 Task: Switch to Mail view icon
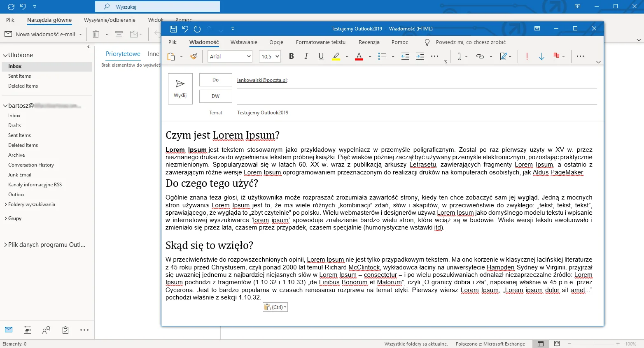click(x=9, y=330)
